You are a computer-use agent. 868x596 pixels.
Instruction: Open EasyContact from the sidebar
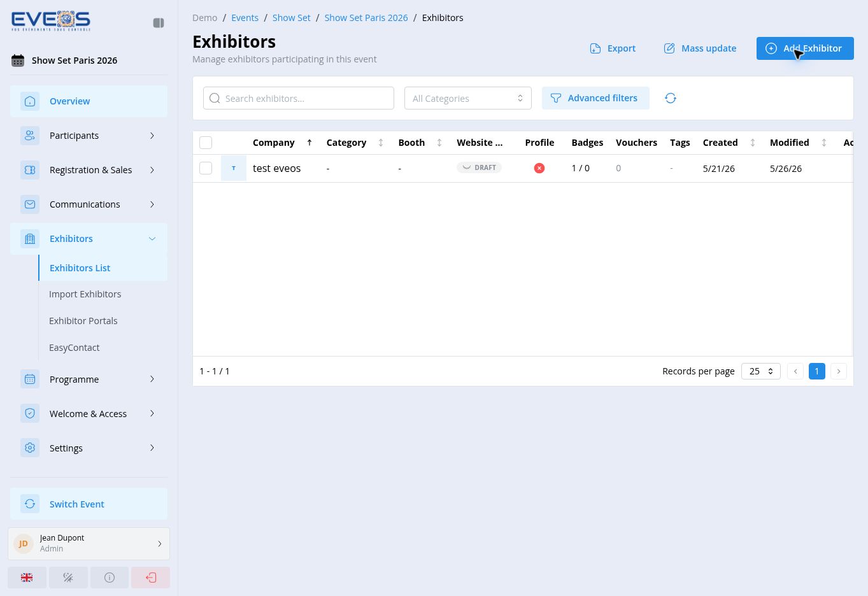pyautogui.click(x=103, y=348)
